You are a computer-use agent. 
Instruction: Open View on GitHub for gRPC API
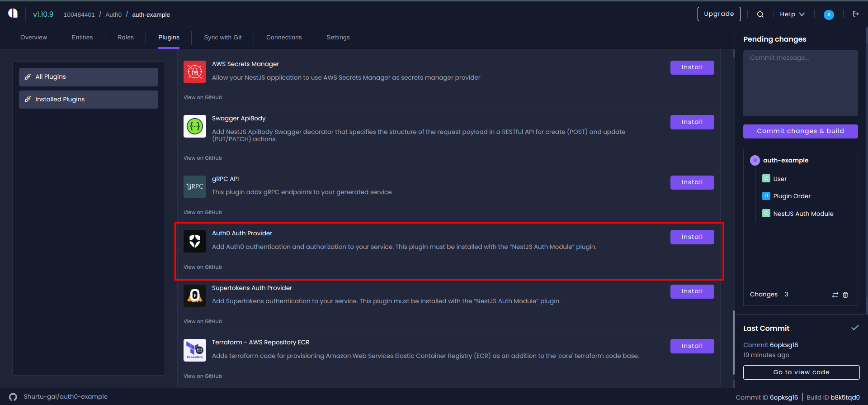[x=203, y=212]
